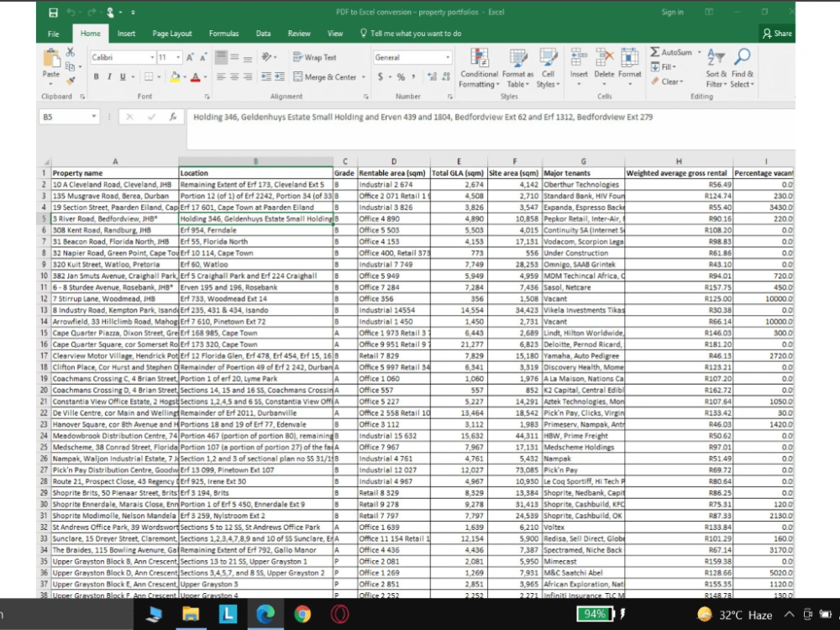840x630 pixels.
Task: Open the Borders dropdown arrow
Action: 159,77
